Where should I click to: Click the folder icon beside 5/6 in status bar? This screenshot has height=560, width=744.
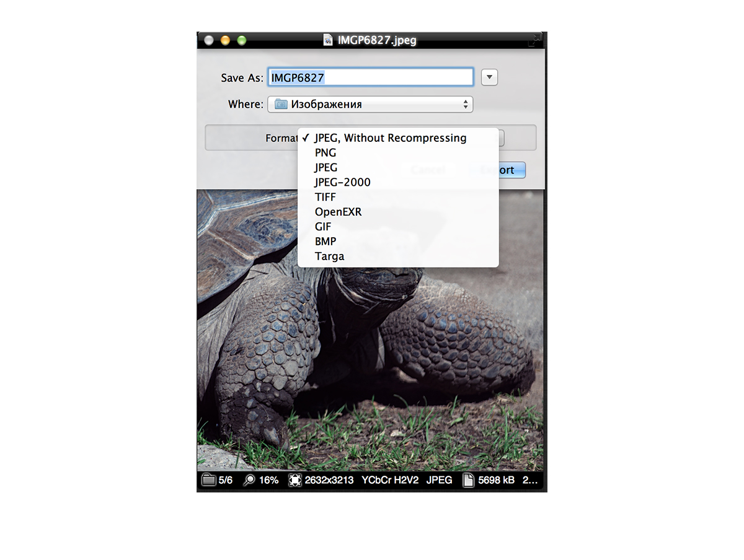[x=209, y=480]
